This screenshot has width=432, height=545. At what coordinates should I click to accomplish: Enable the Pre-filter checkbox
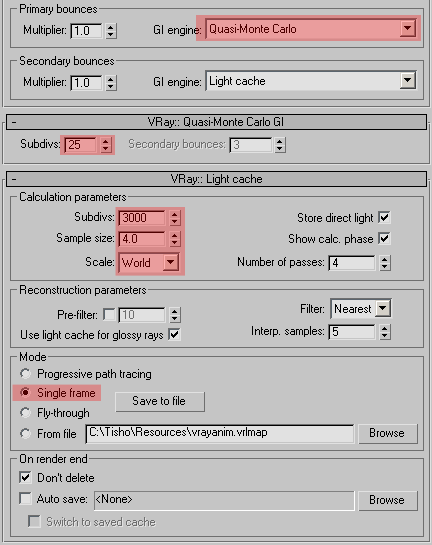[109, 315]
